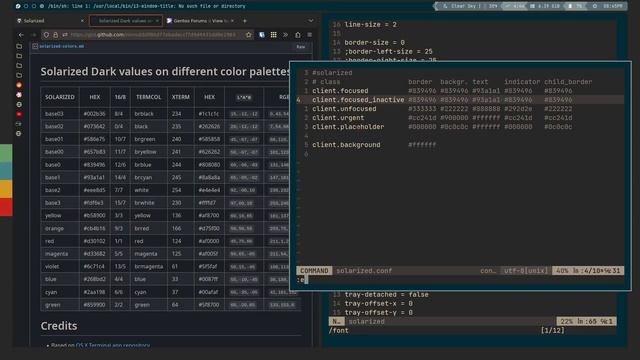Viewport: 640px width, 360px height.
Task: Close the Solarized tab
Action: [x=82, y=21]
